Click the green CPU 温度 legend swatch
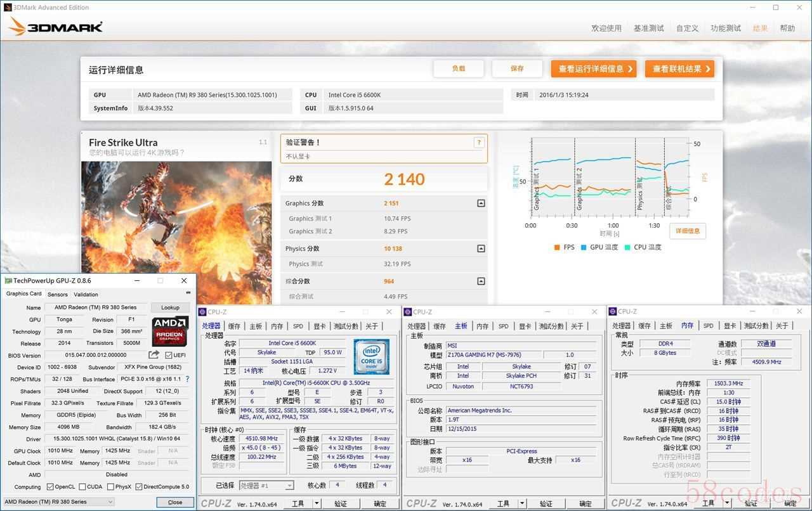This screenshot has width=812, height=511. coord(627,247)
